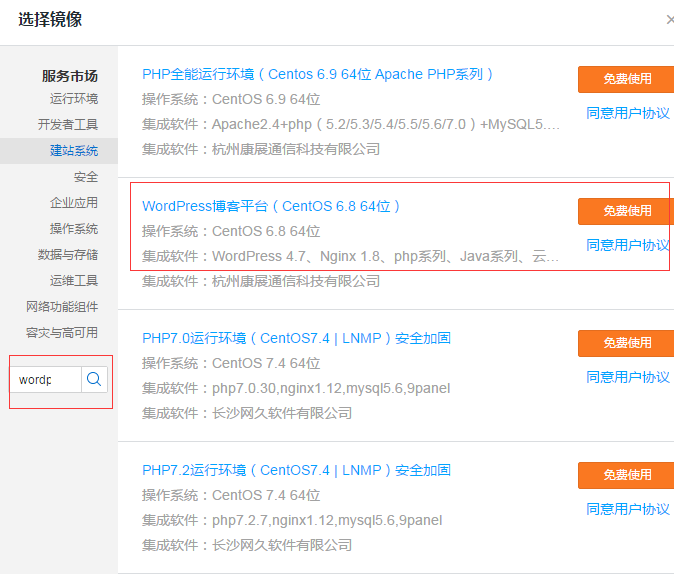Click 免费使用 for WordPress博客平台
The height and width of the screenshot is (574, 674).
pyautogui.click(x=626, y=211)
